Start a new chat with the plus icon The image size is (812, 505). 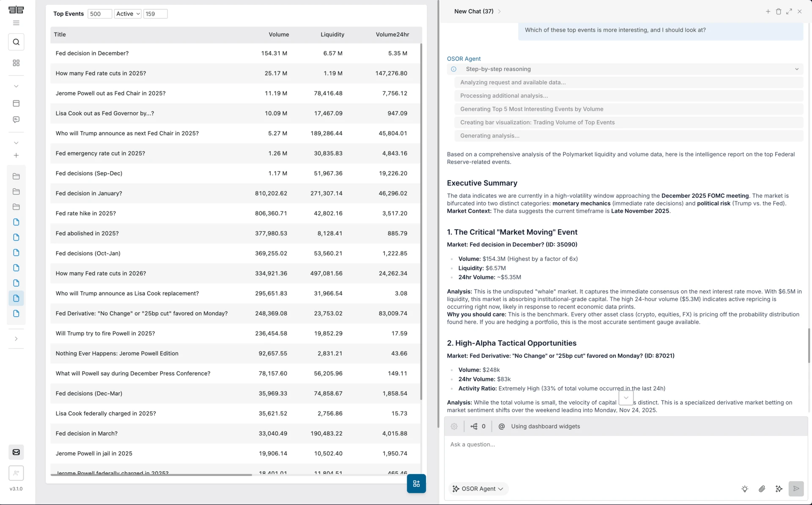(768, 11)
